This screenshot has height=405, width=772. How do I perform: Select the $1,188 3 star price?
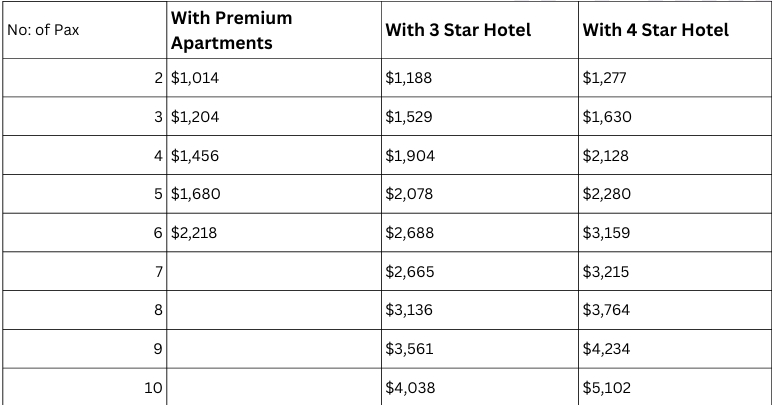[409, 78]
